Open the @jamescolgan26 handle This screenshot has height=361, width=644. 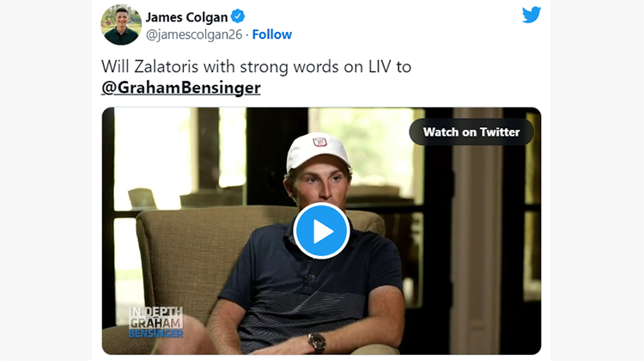(x=194, y=34)
